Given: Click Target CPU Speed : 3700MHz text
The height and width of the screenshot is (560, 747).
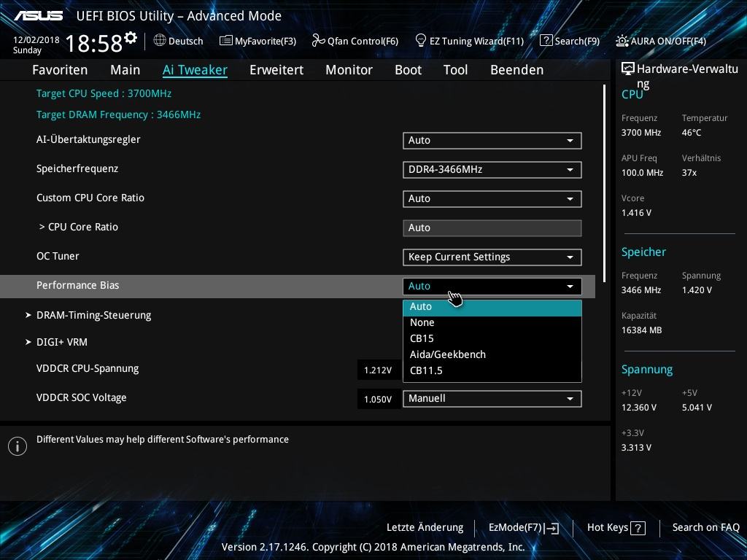Looking at the screenshot, I should (x=104, y=93).
